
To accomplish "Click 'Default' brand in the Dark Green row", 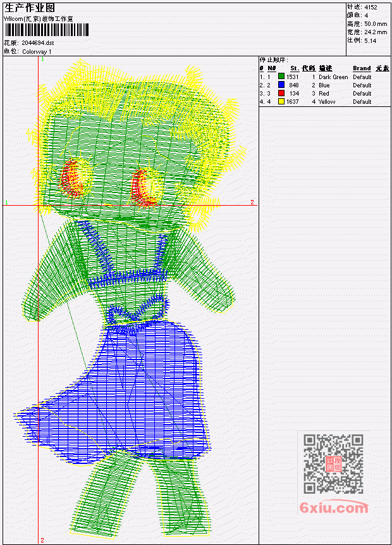I will [362, 77].
